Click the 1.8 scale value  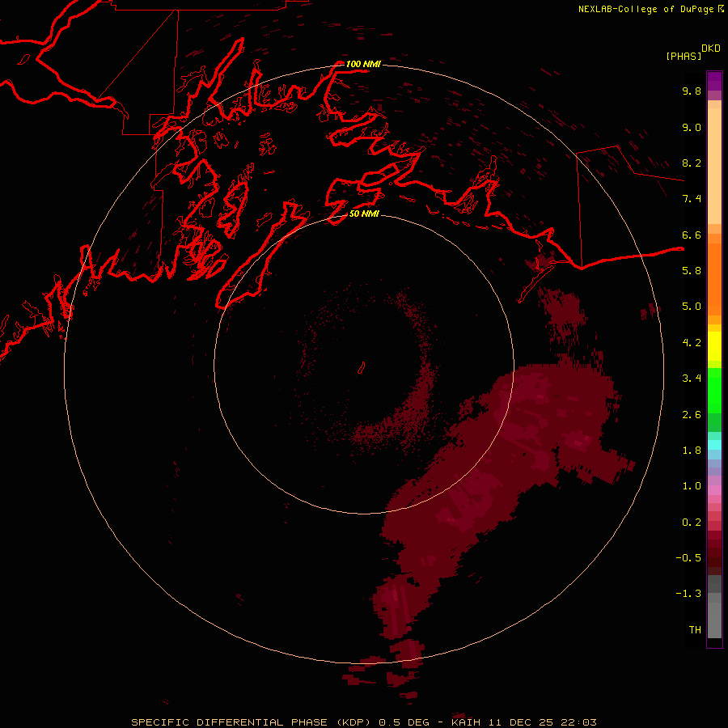coord(692,451)
